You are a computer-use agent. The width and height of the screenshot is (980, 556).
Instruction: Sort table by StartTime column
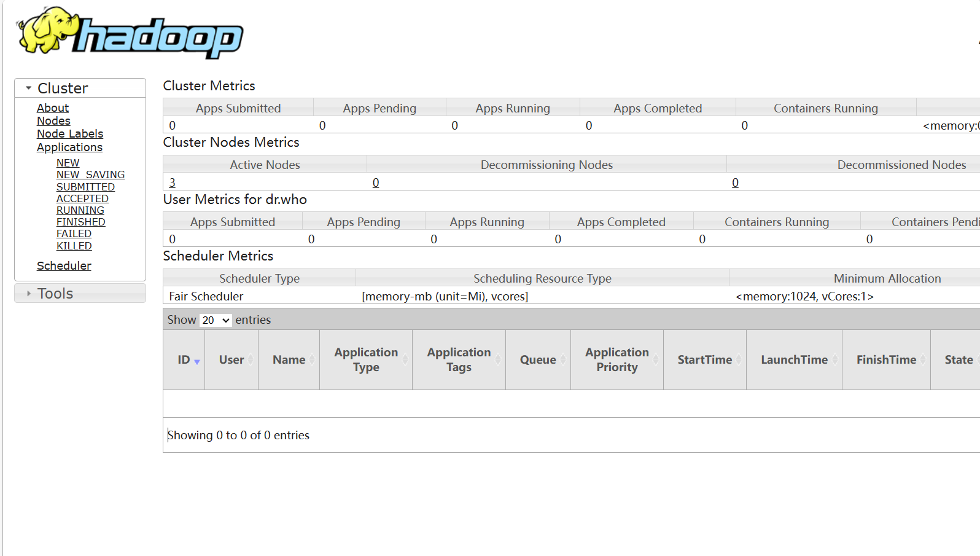click(704, 360)
